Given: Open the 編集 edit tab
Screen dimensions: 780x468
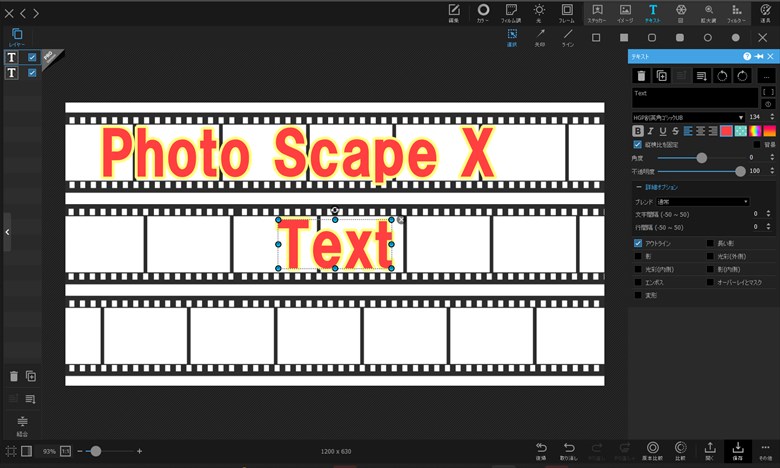Looking at the screenshot, I should pyautogui.click(x=454, y=13).
